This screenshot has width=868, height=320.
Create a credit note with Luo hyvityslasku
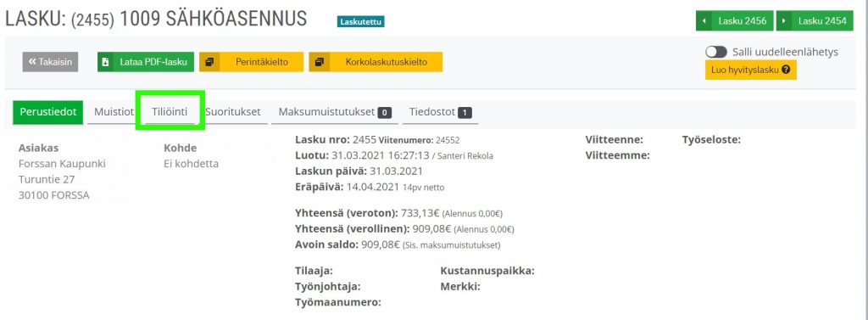[x=750, y=70]
